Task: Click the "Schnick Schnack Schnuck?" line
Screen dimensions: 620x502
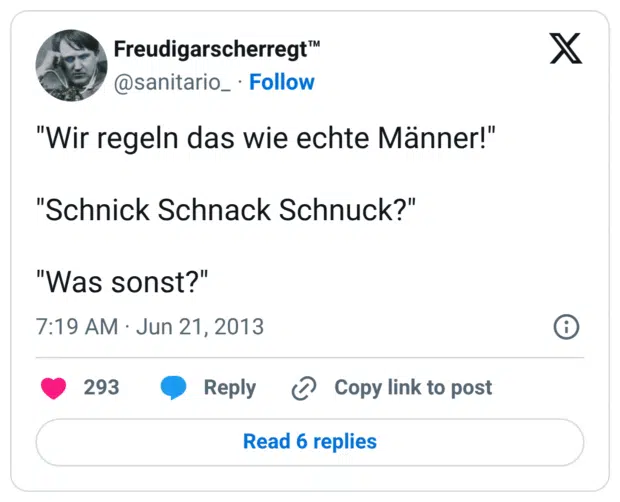Action: [x=226, y=210]
